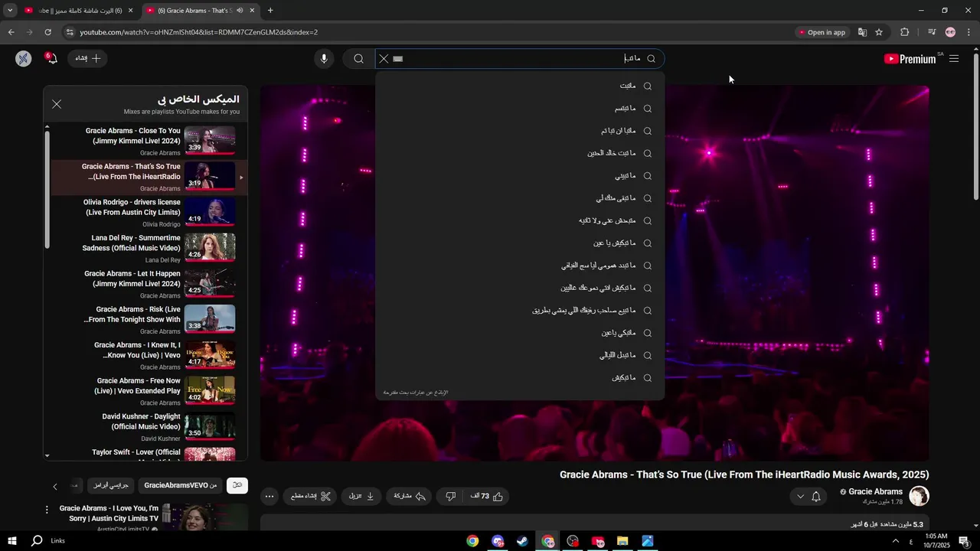
Task: Open Chrome media controls icon
Action: tap(932, 32)
